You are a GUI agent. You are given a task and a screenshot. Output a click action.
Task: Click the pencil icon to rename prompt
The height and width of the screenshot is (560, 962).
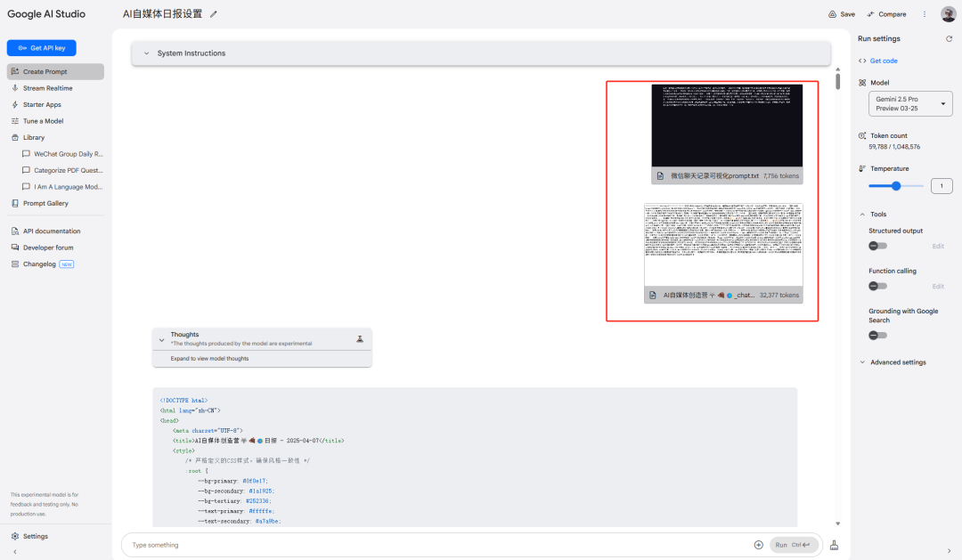[214, 14]
